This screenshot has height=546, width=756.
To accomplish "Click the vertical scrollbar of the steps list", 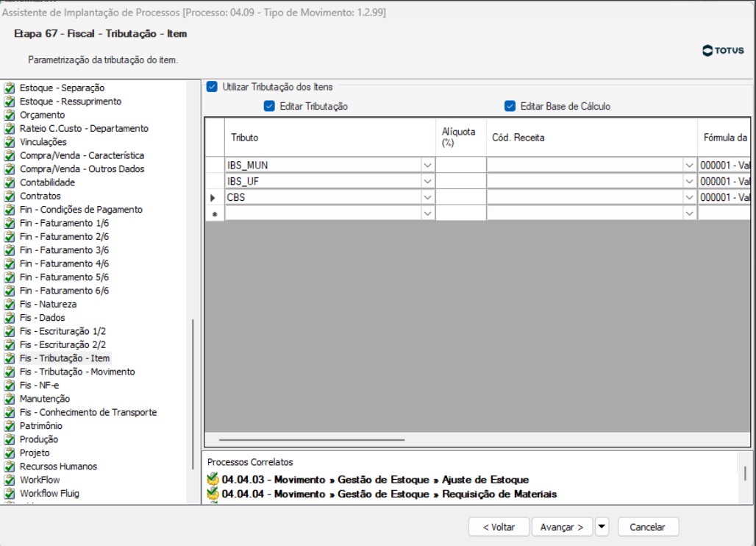I will [x=193, y=394].
